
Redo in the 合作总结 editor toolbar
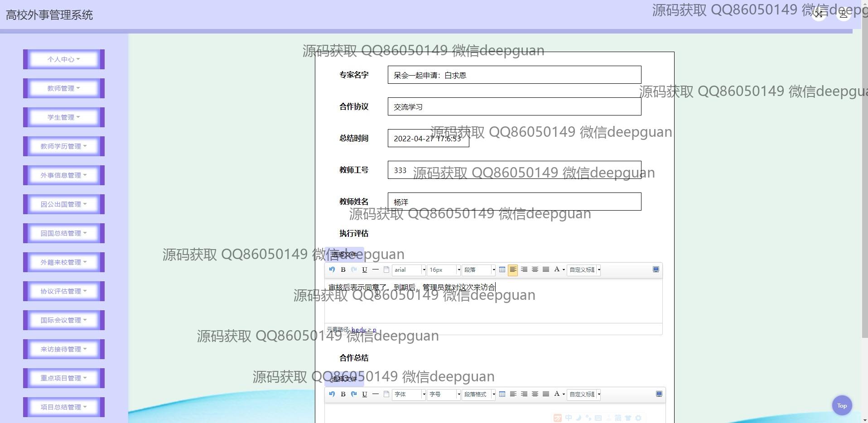tap(354, 394)
